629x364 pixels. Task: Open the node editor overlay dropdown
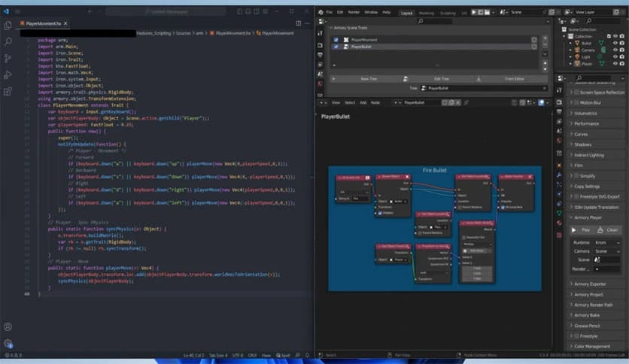point(547,102)
